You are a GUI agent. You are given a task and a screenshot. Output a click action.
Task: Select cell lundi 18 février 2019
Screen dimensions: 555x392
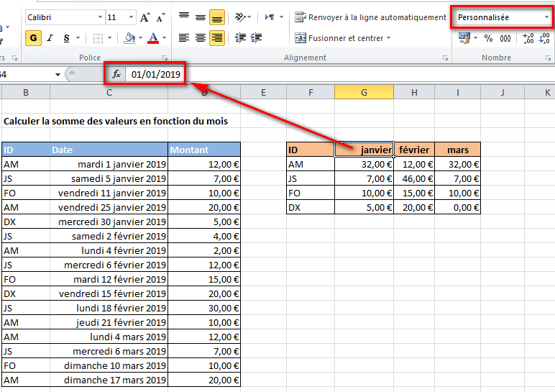[x=109, y=308]
